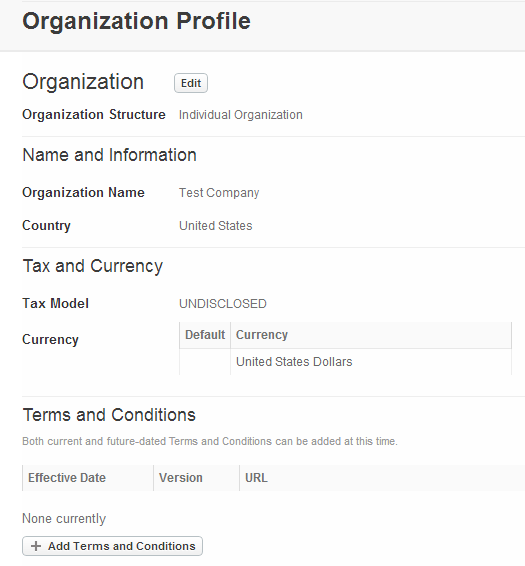Click the empty Default cell for US Dollars
Viewport: 525px width, 566px height.
point(205,362)
